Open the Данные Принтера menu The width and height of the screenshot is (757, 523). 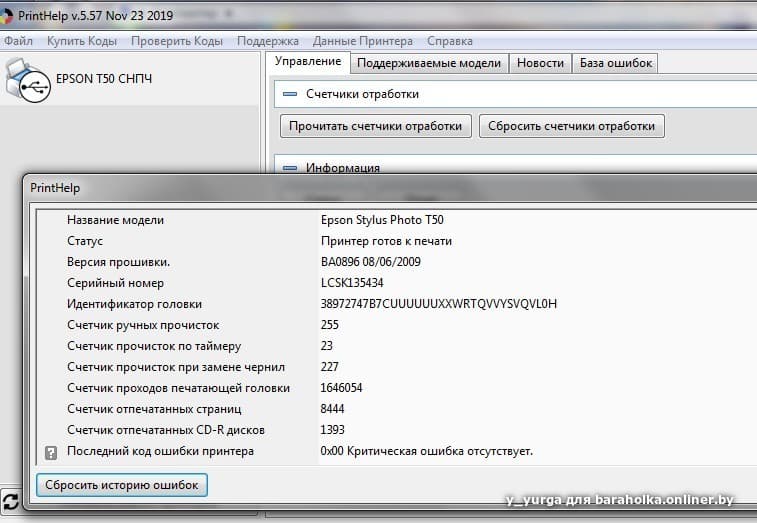click(363, 41)
